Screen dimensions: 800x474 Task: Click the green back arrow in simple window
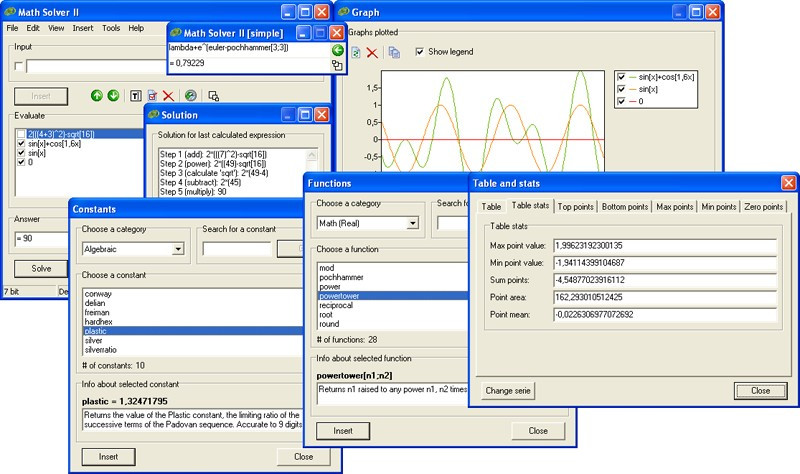pyautogui.click(x=337, y=49)
